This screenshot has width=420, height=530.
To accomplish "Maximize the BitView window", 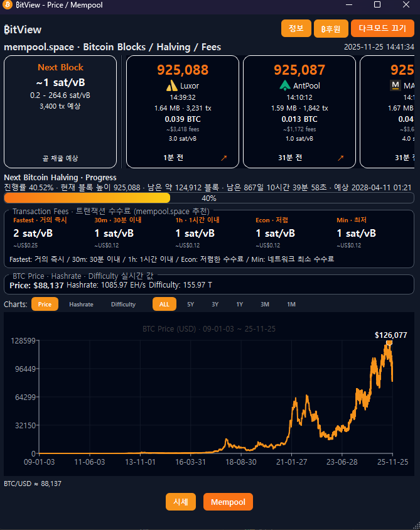I will [377, 5].
